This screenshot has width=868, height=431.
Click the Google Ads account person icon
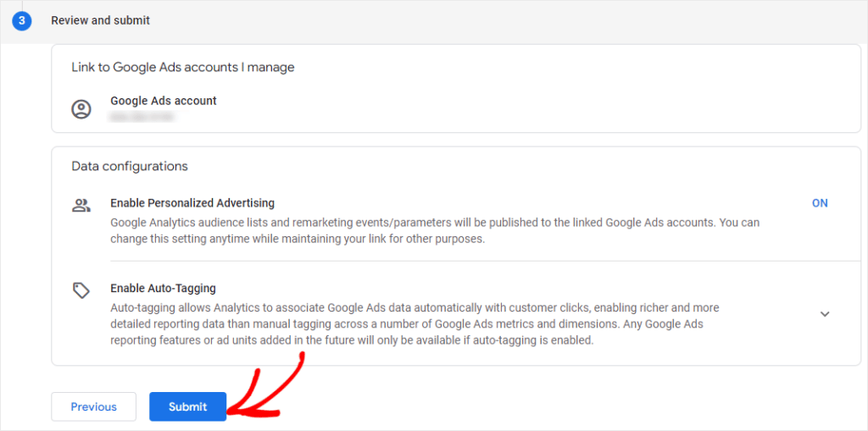81,109
